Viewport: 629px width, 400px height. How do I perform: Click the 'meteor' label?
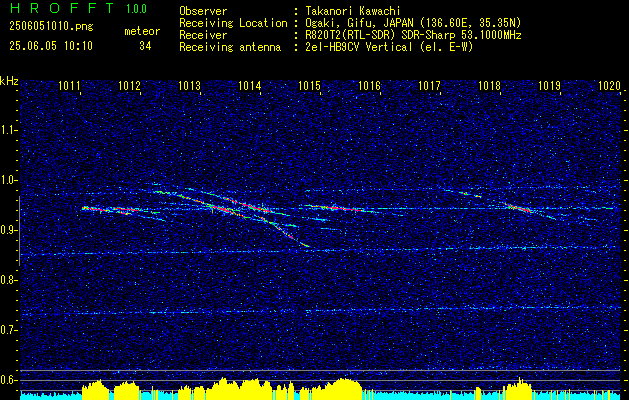pyautogui.click(x=142, y=31)
